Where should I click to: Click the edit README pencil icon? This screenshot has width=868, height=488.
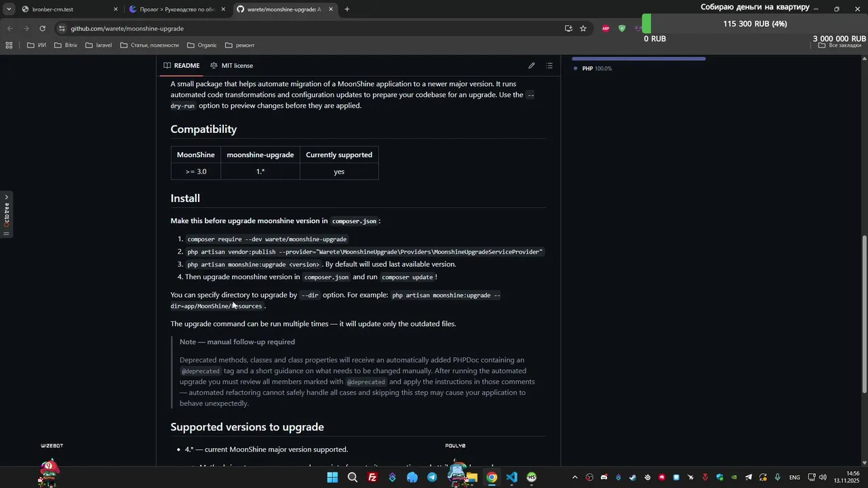(532, 66)
